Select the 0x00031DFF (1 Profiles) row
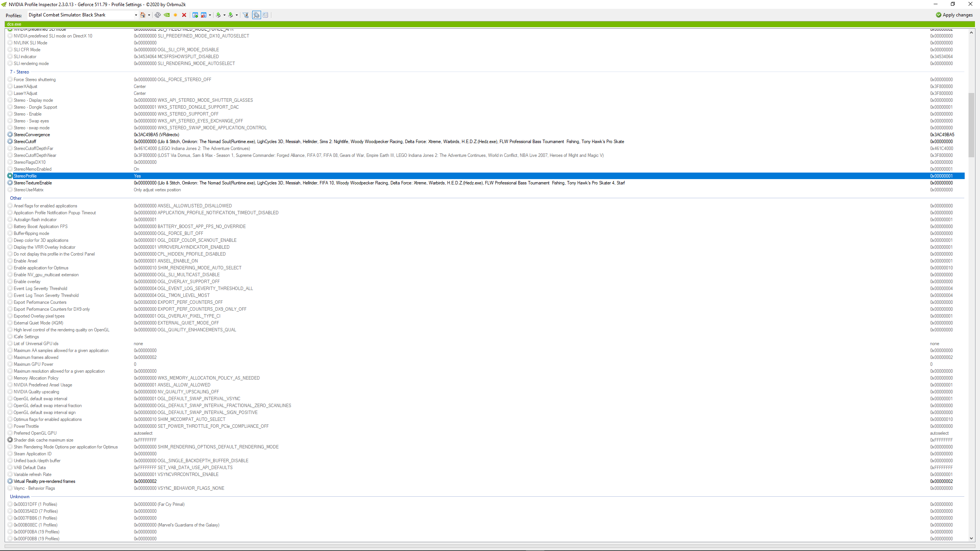980x551 pixels. [x=485, y=504]
